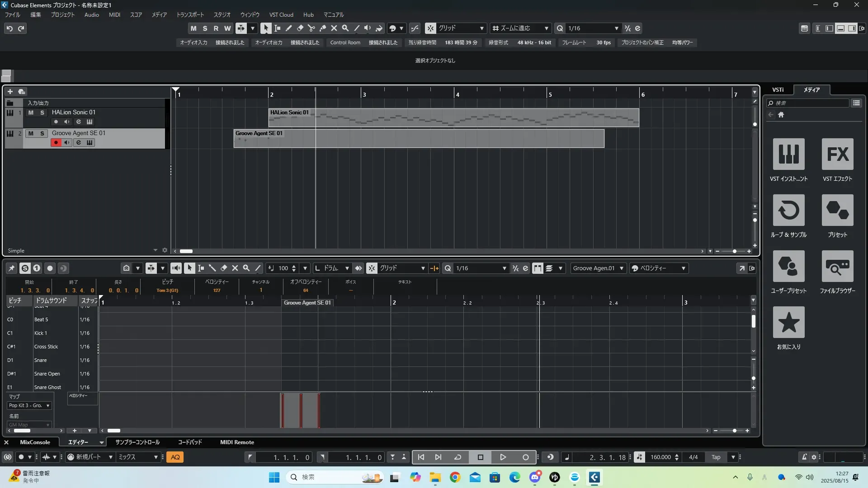Solo the Groove Agent SE 01 track

click(x=42, y=133)
